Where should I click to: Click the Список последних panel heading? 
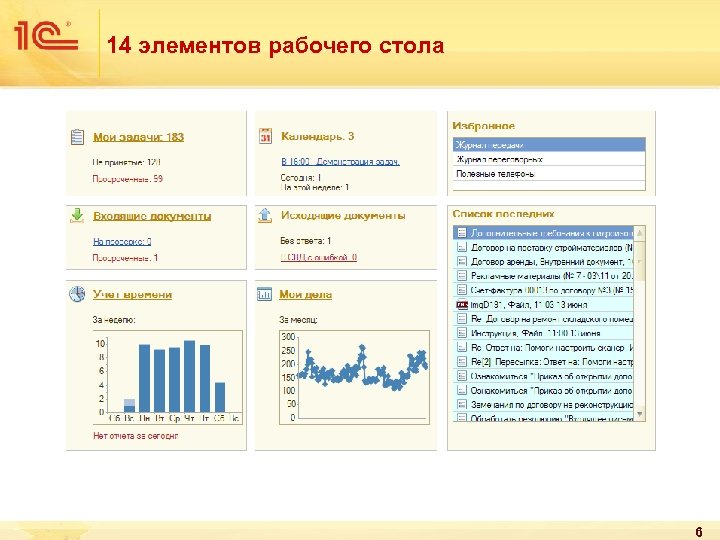tap(503, 214)
